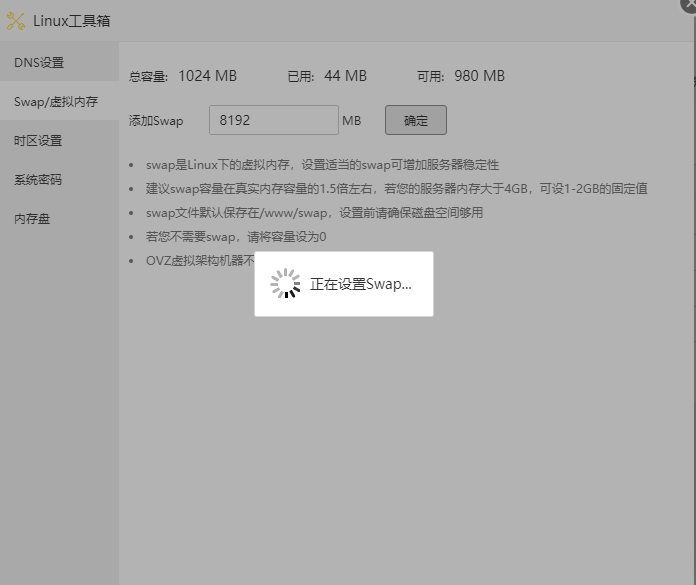Open the DNS设置 tab
The width and height of the screenshot is (696, 585).
pos(59,62)
